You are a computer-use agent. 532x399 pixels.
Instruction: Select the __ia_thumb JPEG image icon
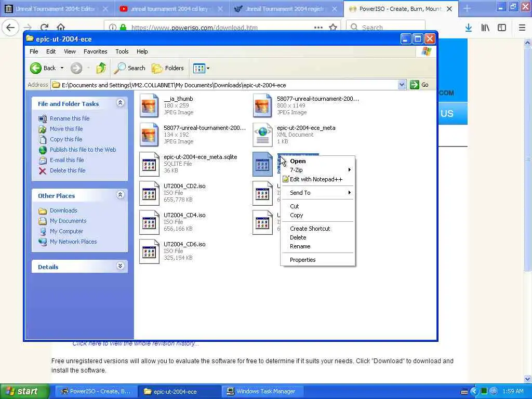pos(149,105)
